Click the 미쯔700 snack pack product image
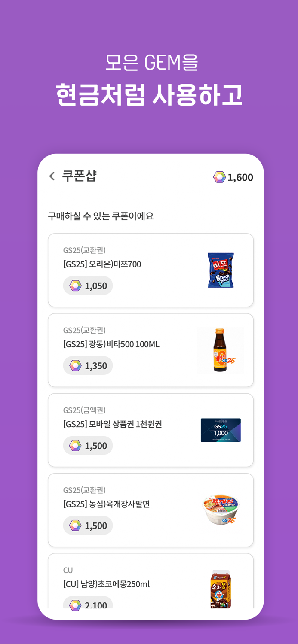The height and width of the screenshot is (644, 298). [221, 270]
